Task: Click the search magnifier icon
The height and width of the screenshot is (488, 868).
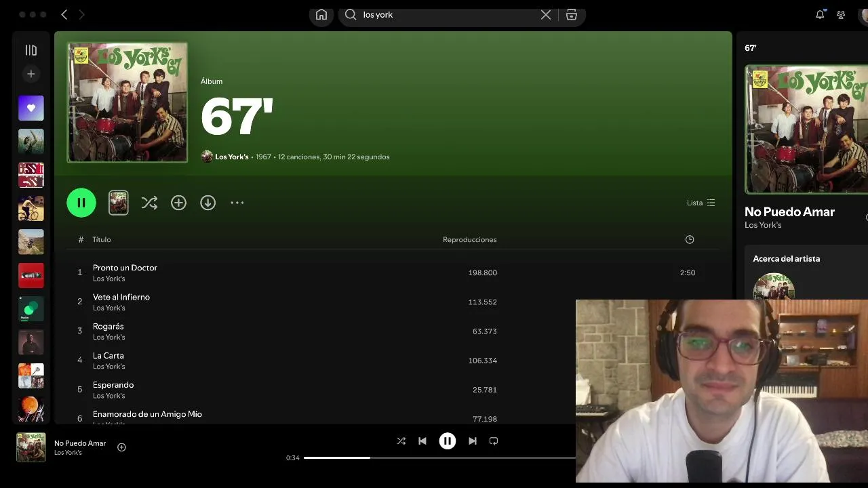Action: (x=351, y=14)
